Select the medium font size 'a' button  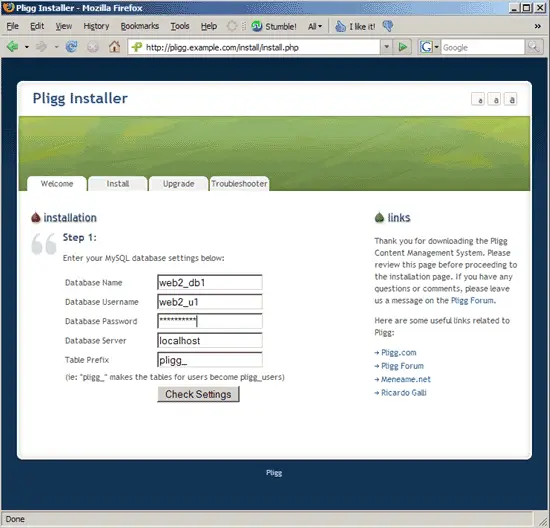tap(494, 100)
